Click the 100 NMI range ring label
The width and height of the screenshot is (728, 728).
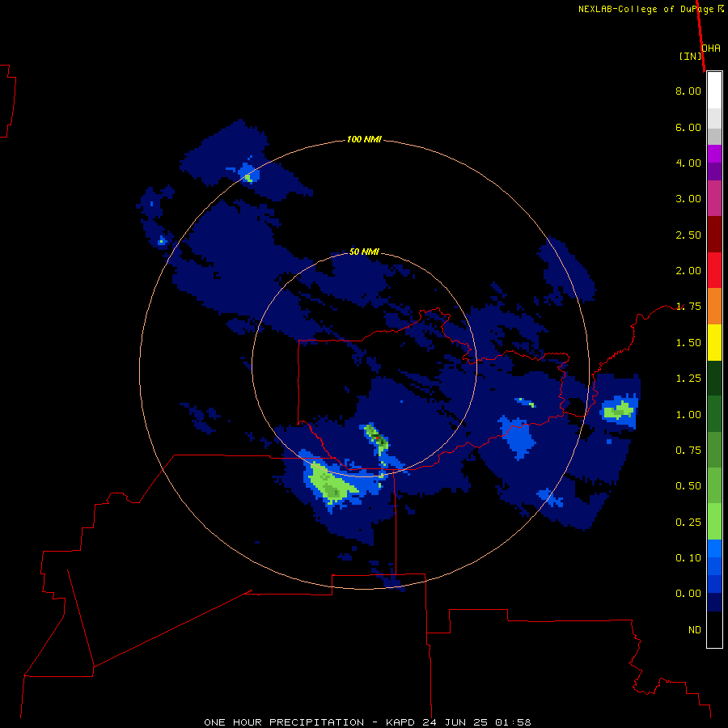[364, 139]
